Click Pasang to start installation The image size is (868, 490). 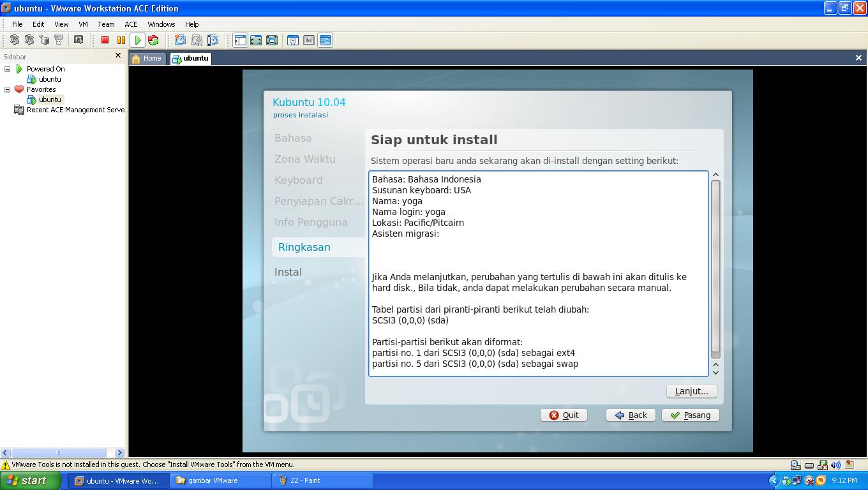click(x=690, y=415)
